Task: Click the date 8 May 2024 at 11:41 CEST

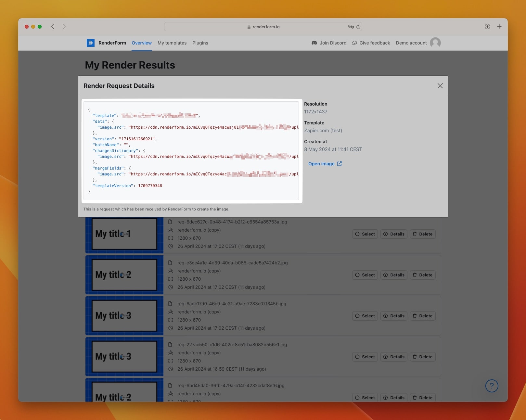Action: click(x=333, y=149)
